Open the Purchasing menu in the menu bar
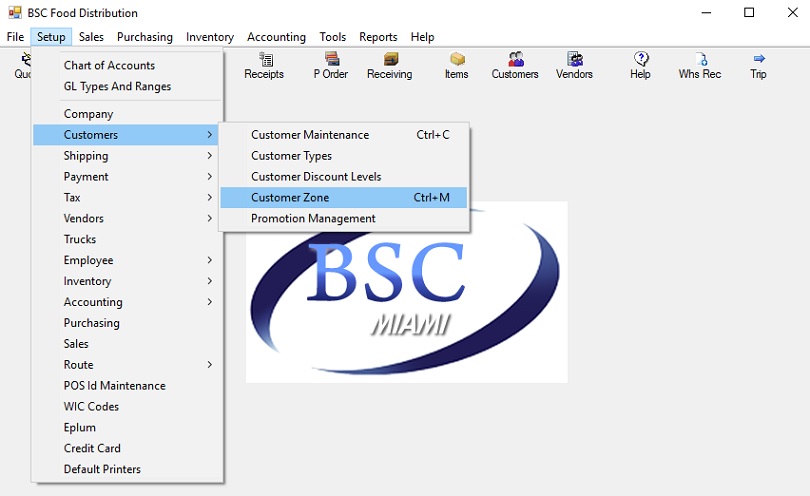 [x=145, y=37]
